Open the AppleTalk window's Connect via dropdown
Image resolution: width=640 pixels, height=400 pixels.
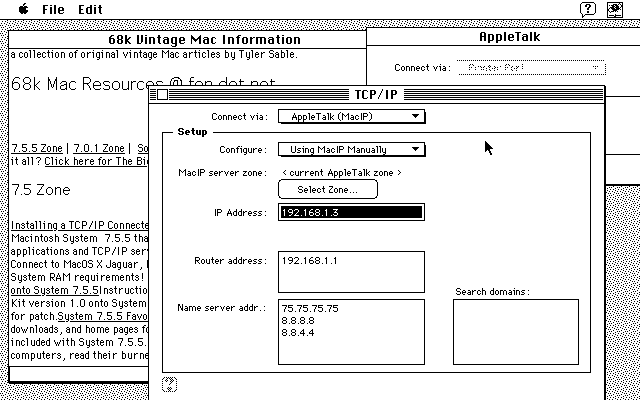point(531,68)
